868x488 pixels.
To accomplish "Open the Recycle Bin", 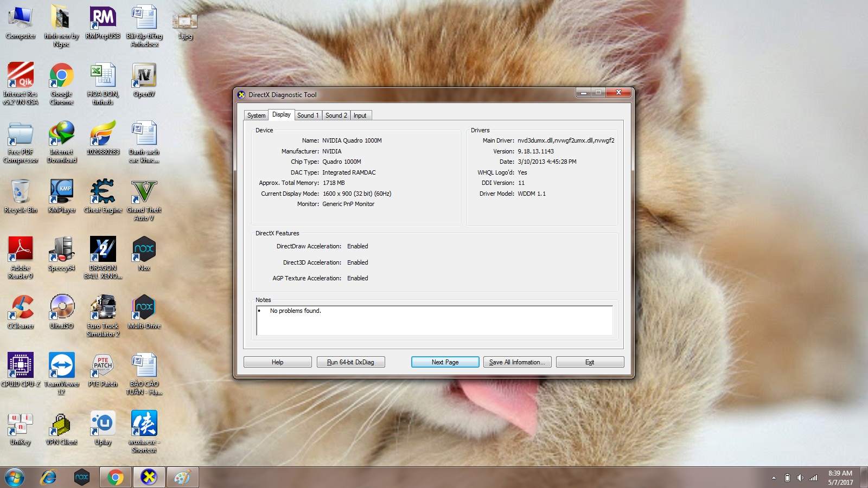I will [x=21, y=196].
